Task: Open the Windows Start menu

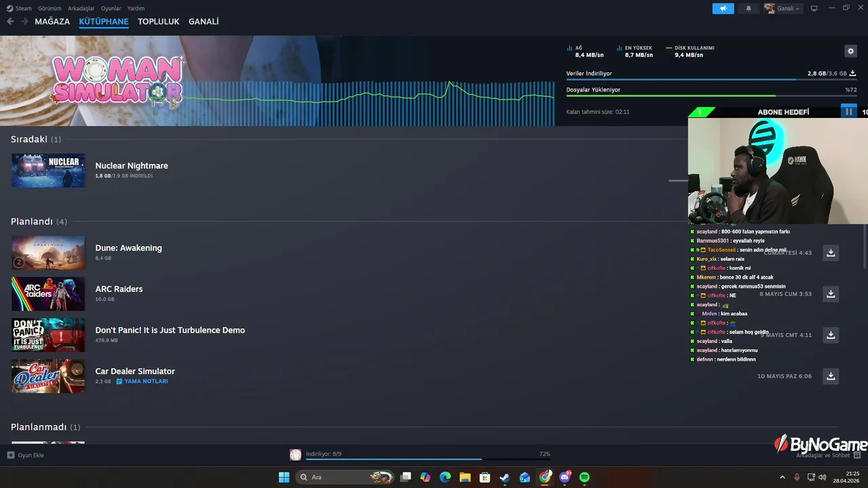Action: [284, 477]
